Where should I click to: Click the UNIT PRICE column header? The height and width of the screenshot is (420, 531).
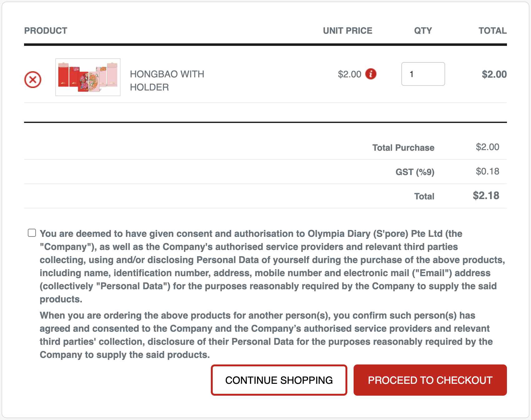(347, 31)
